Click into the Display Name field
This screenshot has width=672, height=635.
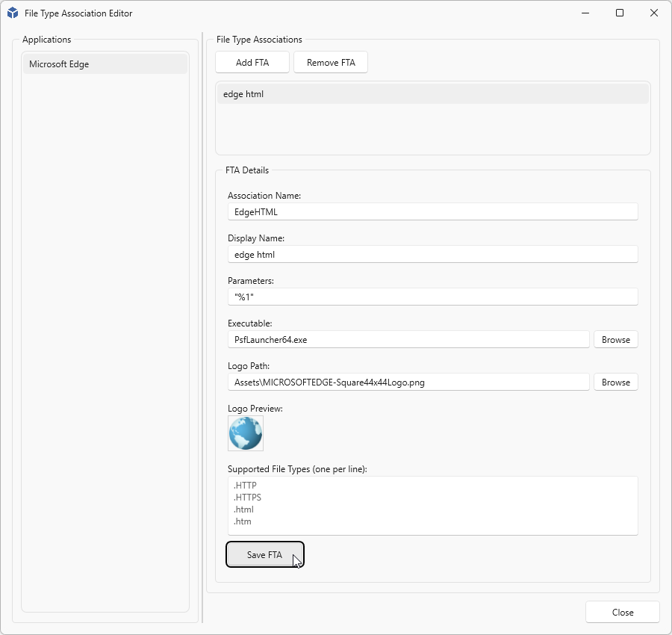(432, 254)
